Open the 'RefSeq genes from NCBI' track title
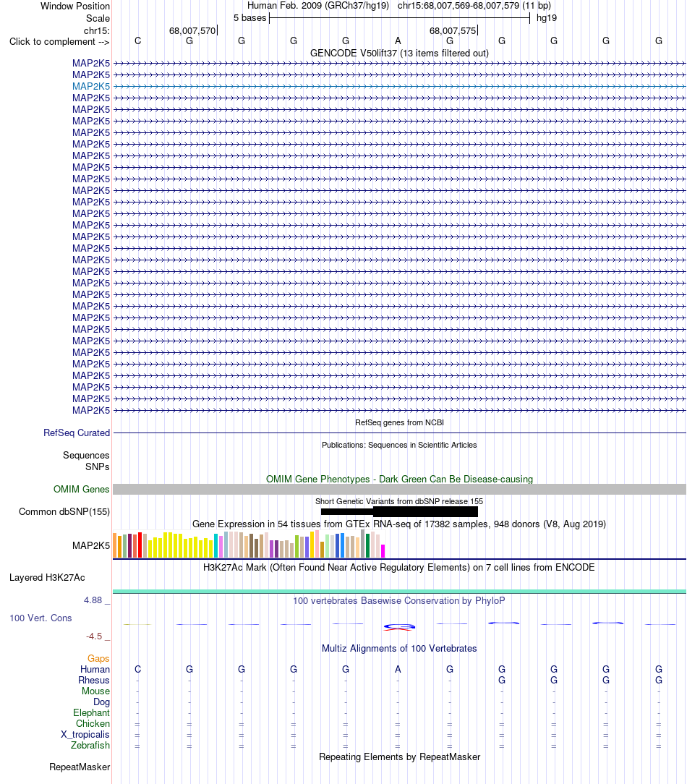 pyautogui.click(x=399, y=422)
